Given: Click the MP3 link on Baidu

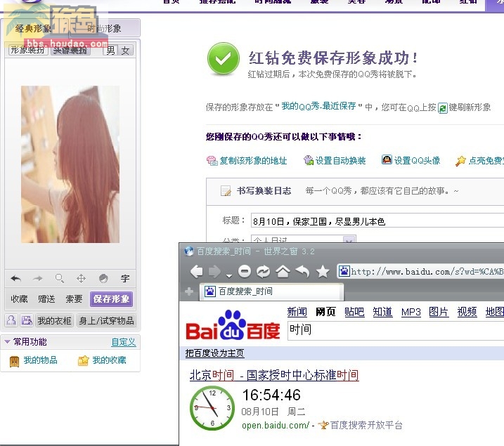Looking at the screenshot, I should 411,312.
